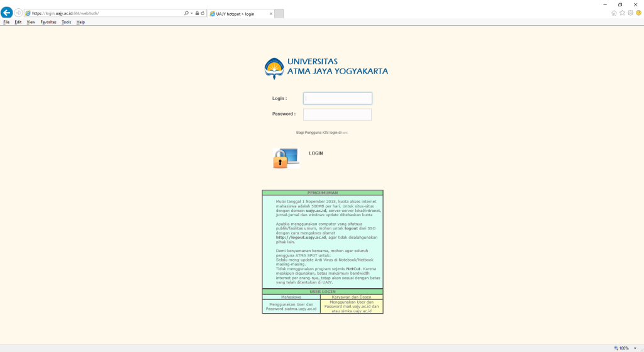Open Tools gear icon
The image size is (644, 352).
click(x=630, y=13)
